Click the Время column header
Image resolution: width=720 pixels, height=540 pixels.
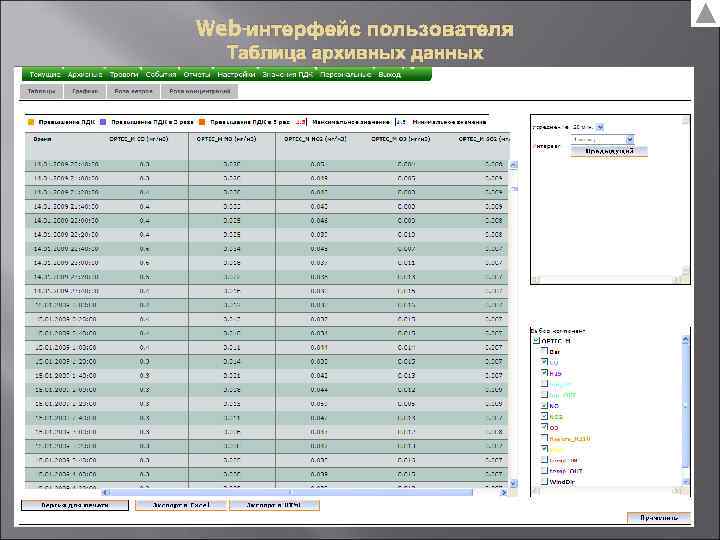point(42,139)
